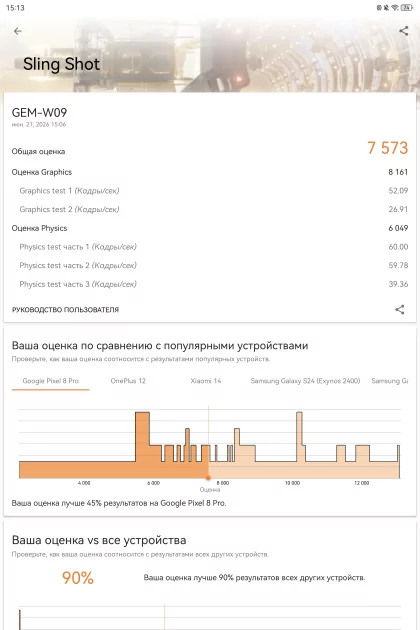Tap the Оценка Graphics row
This screenshot has width=420, height=630.
coord(210,172)
